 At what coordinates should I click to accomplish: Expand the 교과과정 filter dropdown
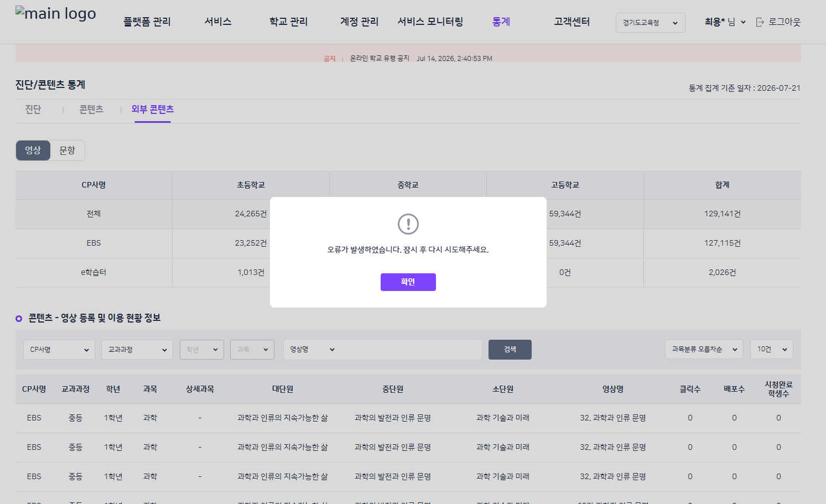137,350
